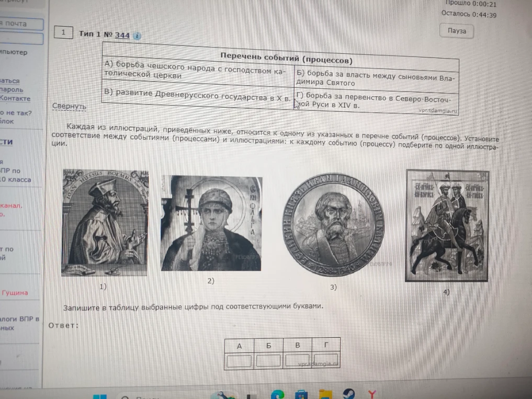Open the Windows Start button on taskbar
This screenshot has height=399, width=532.
[x=100, y=396]
